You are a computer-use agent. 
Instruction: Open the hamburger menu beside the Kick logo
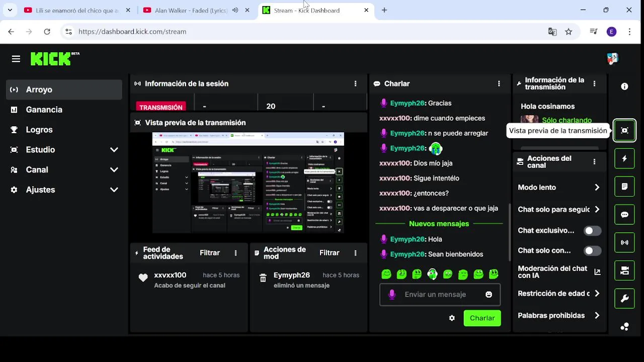click(16, 59)
